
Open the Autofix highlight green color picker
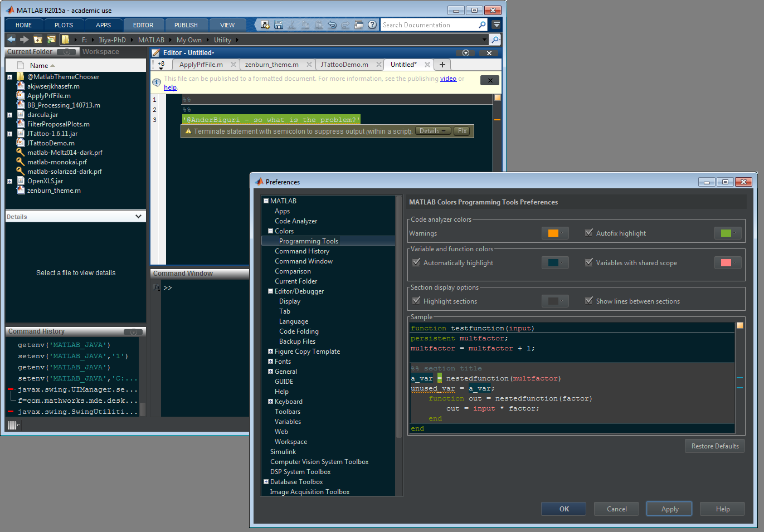click(728, 233)
